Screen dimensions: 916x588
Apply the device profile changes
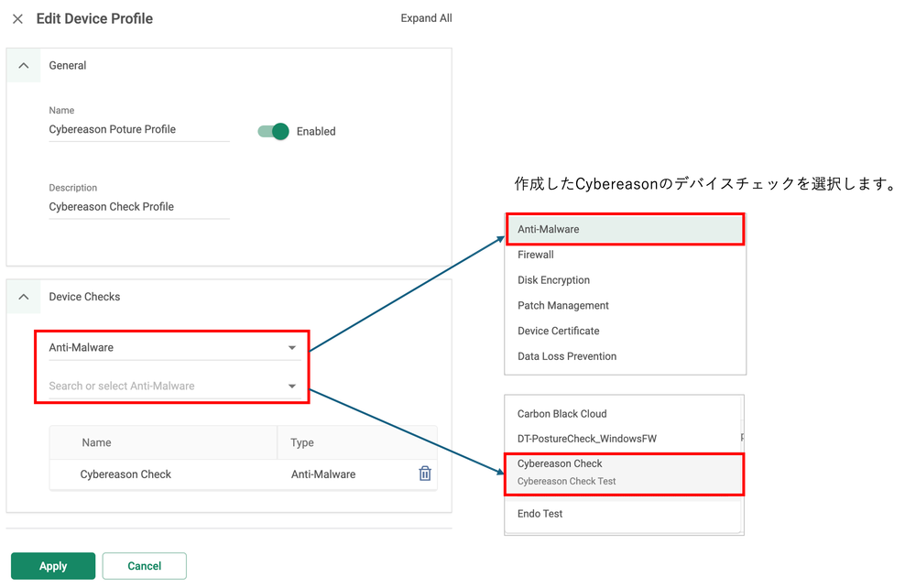pos(53,566)
